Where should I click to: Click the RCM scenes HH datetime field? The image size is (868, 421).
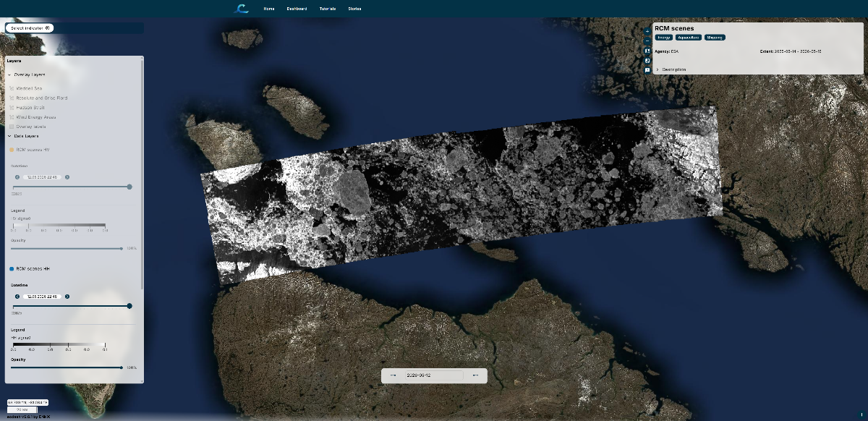[43, 296]
